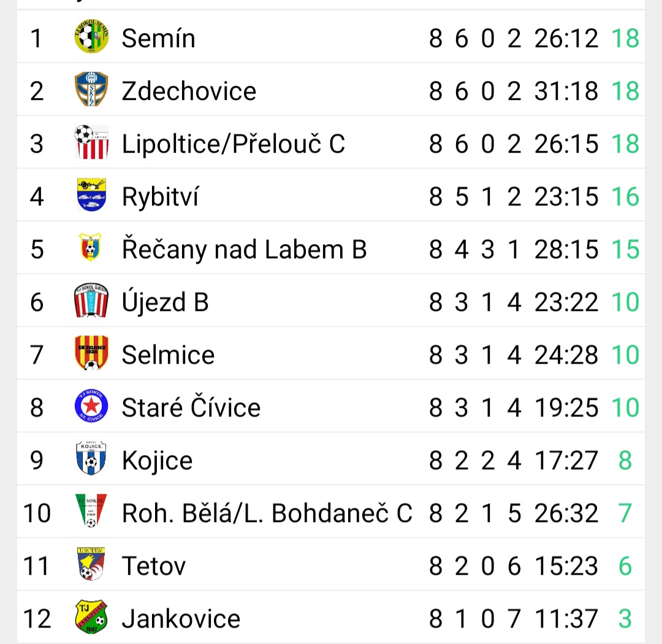Tap the Selmice club crest
The image size is (662, 644).
click(91, 355)
